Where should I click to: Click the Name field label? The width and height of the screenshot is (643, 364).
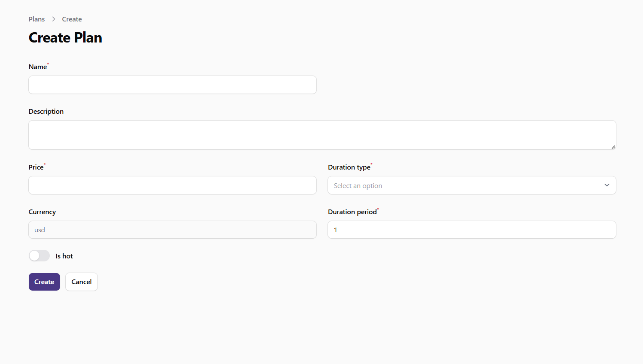[38, 67]
